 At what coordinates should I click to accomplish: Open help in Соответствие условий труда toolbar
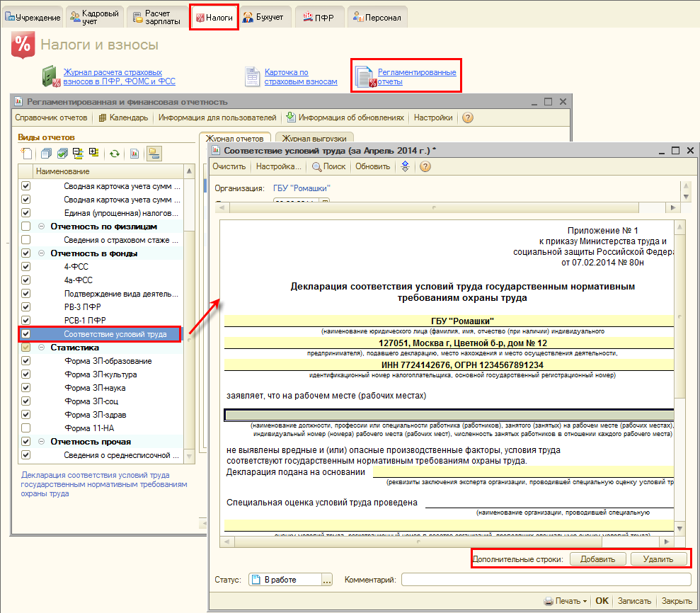[425, 166]
